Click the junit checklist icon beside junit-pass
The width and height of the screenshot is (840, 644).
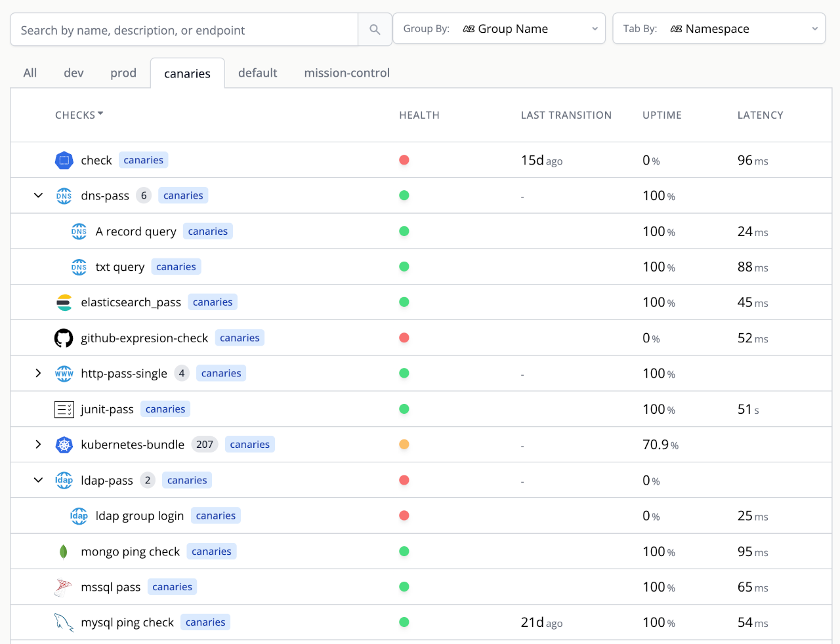pos(64,409)
